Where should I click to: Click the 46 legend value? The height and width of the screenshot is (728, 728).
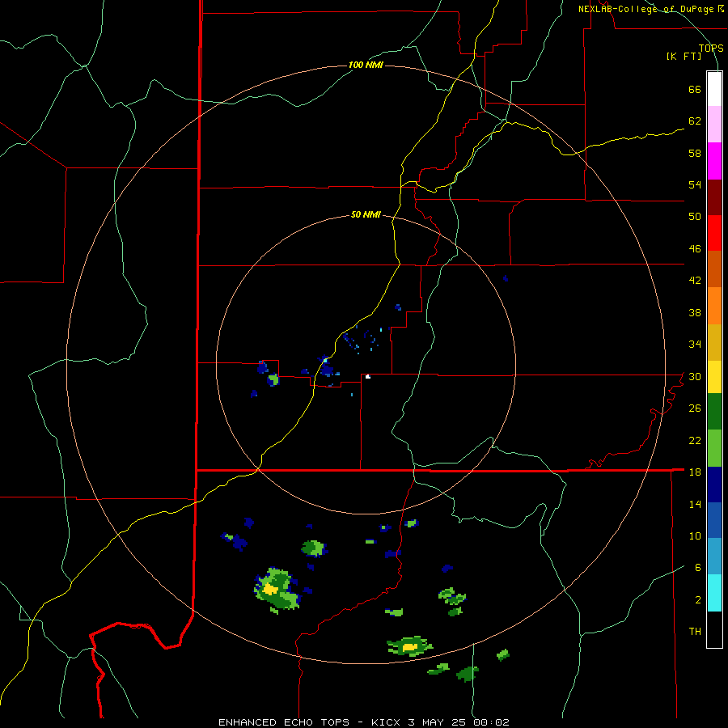tap(695, 248)
